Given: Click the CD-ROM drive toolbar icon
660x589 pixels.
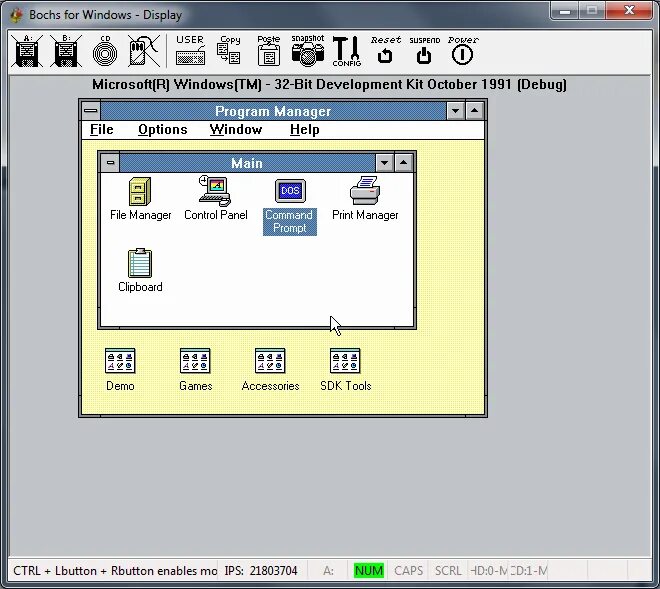Looking at the screenshot, I should tap(105, 51).
